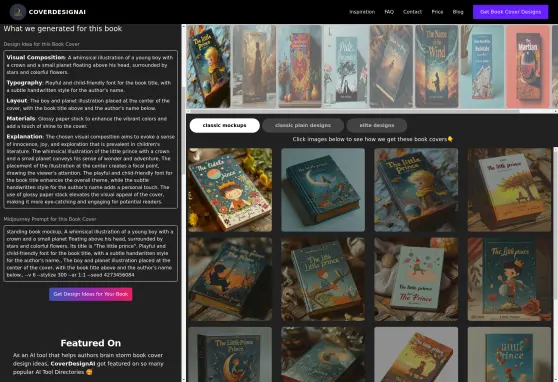558x382 pixels.
Task: Click Get Book Cover Designs button
Action: click(510, 12)
